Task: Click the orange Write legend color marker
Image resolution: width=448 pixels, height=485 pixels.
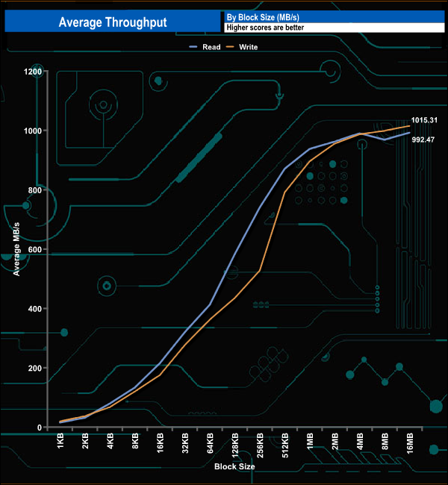Action: click(230, 47)
